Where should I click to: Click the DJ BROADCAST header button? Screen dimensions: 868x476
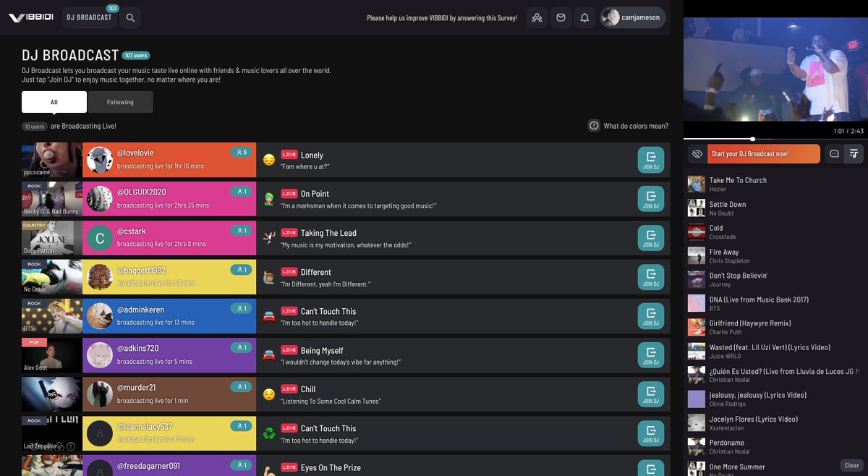[x=90, y=17]
